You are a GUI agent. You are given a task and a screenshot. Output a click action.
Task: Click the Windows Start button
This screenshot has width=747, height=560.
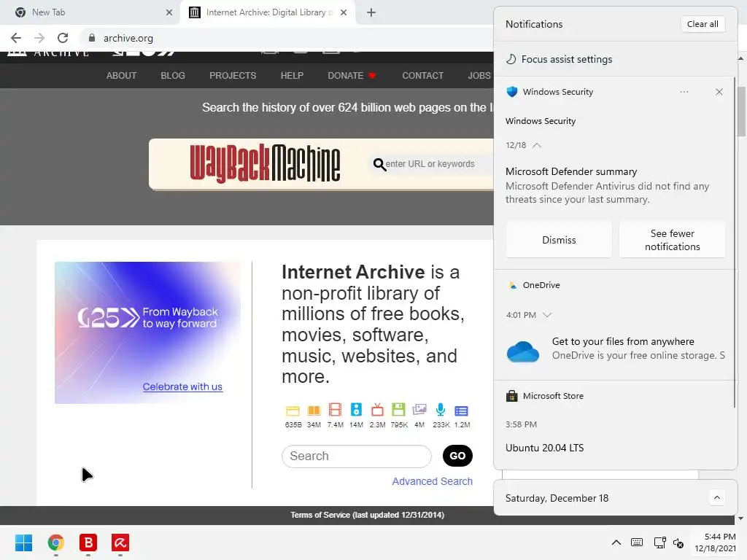23,542
